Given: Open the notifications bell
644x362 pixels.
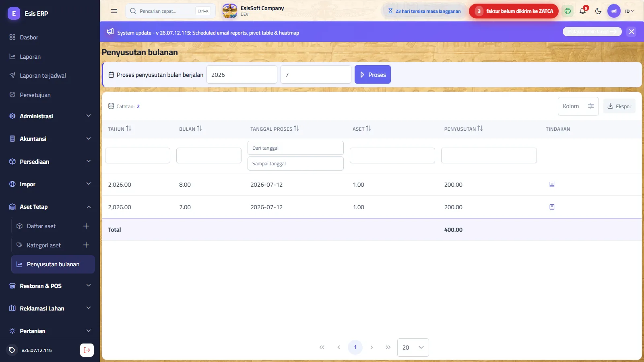Looking at the screenshot, I should tap(582, 11).
